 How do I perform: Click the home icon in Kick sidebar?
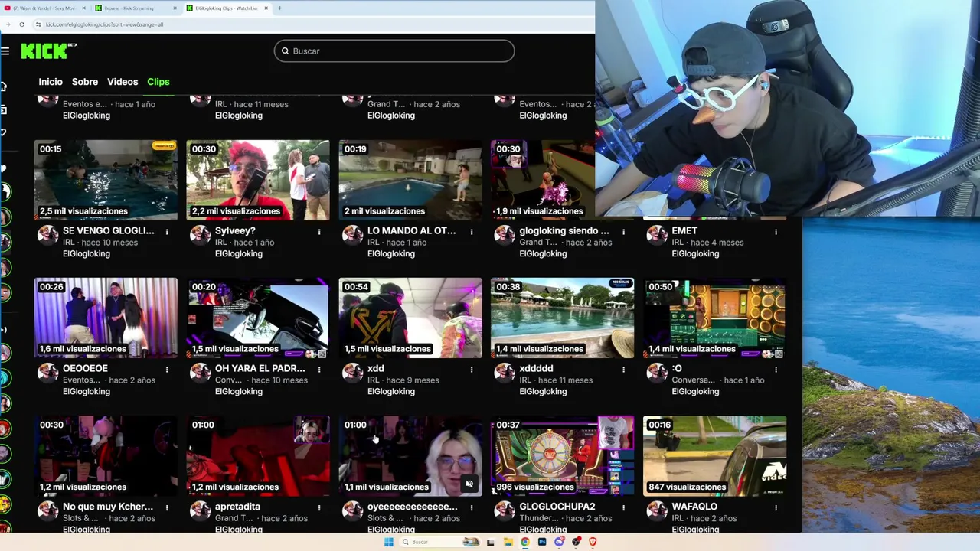tap(4, 86)
